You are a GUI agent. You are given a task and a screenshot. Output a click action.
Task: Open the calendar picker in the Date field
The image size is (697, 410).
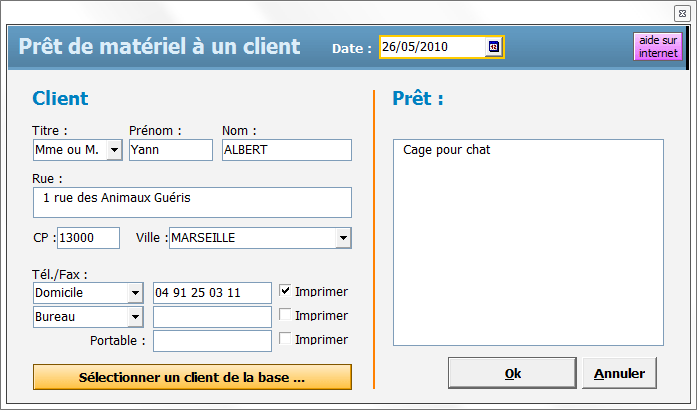click(x=493, y=47)
